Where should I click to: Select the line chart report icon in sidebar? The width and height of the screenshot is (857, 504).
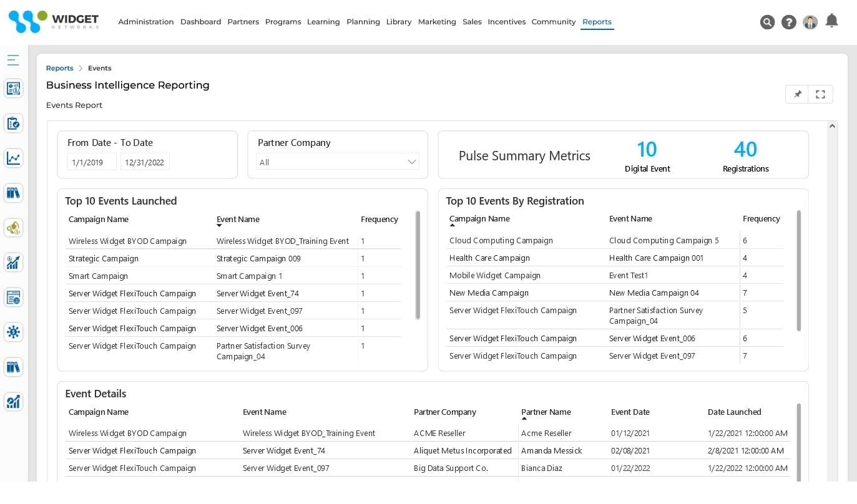pyautogui.click(x=13, y=158)
